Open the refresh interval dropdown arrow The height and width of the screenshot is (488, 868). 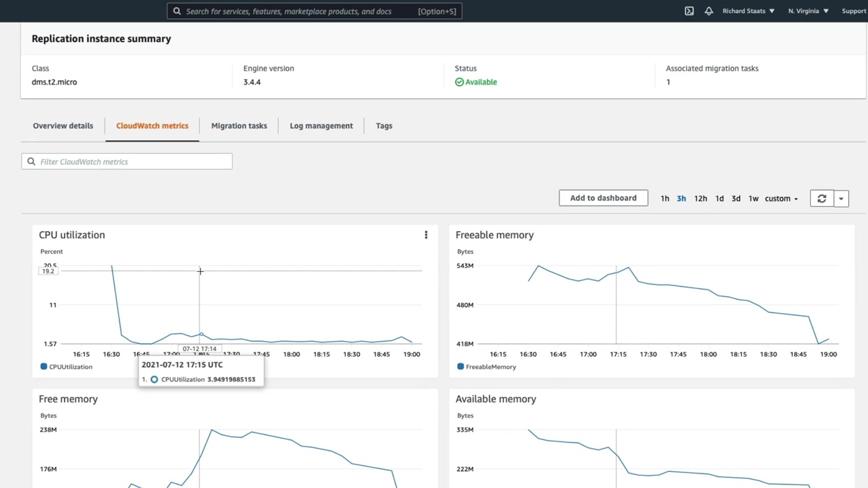[841, 199]
